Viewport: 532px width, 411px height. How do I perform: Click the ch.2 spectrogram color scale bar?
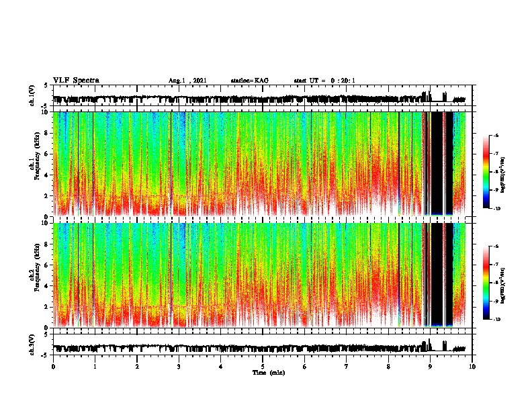click(486, 283)
